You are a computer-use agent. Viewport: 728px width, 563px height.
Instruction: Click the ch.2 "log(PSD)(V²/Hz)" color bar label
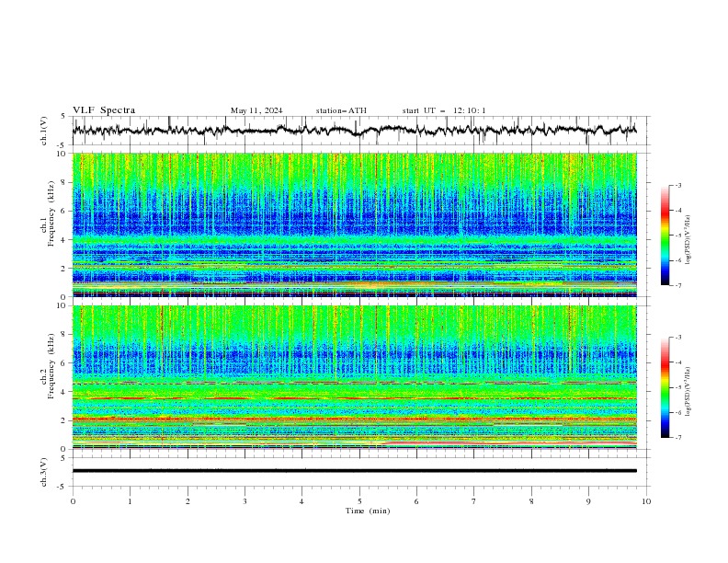tap(688, 391)
